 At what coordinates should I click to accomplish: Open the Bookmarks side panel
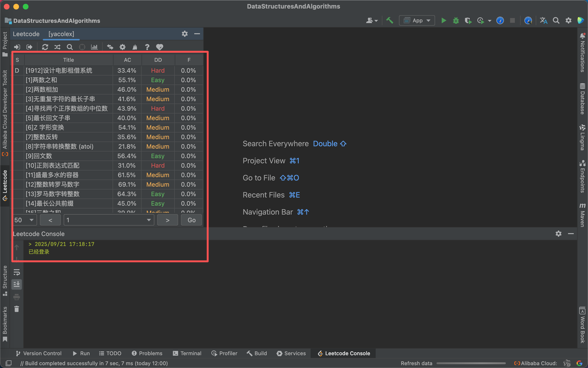click(x=5, y=324)
